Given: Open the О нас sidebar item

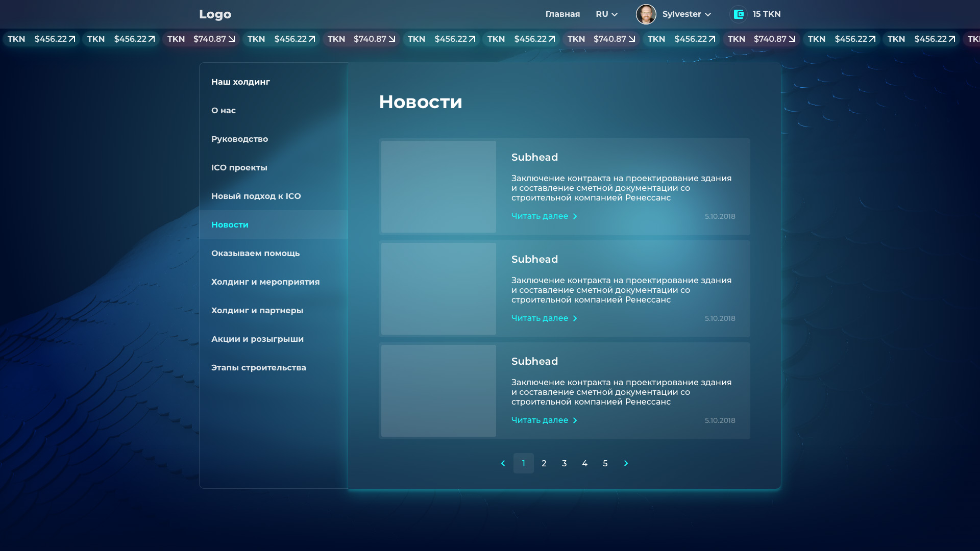Looking at the screenshot, I should tap(274, 110).
